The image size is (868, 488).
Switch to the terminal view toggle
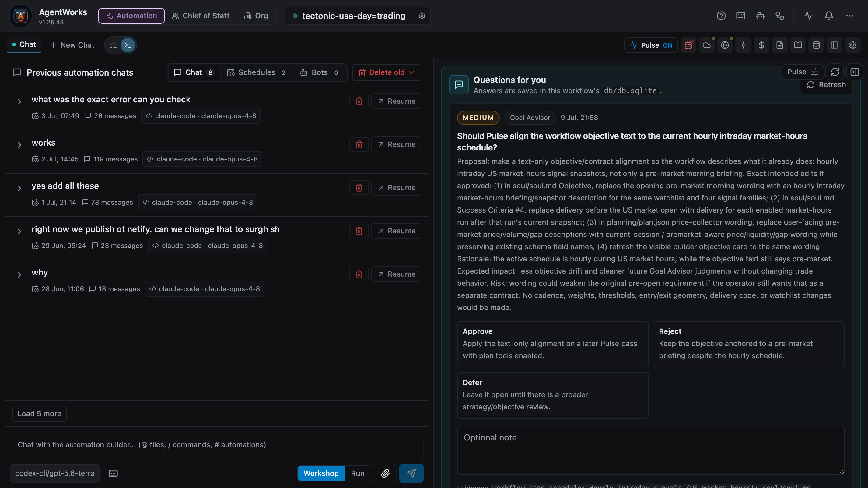pyautogui.click(x=128, y=45)
